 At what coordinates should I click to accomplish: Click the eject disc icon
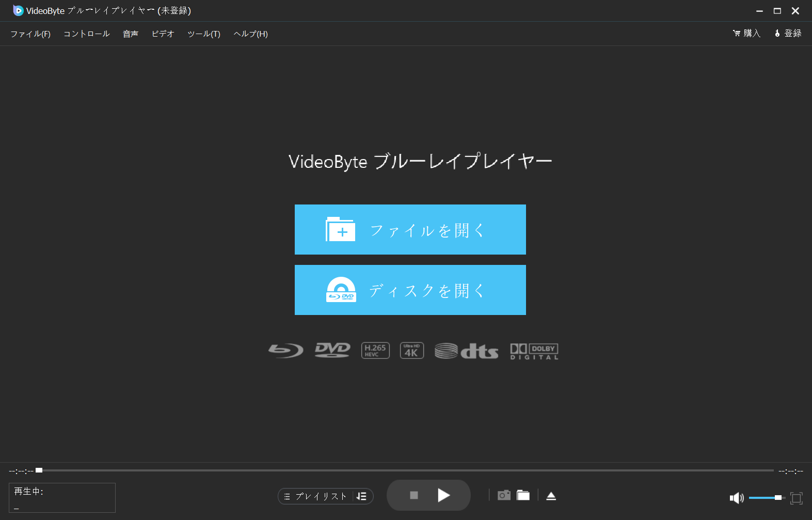(x=551, y=496)
